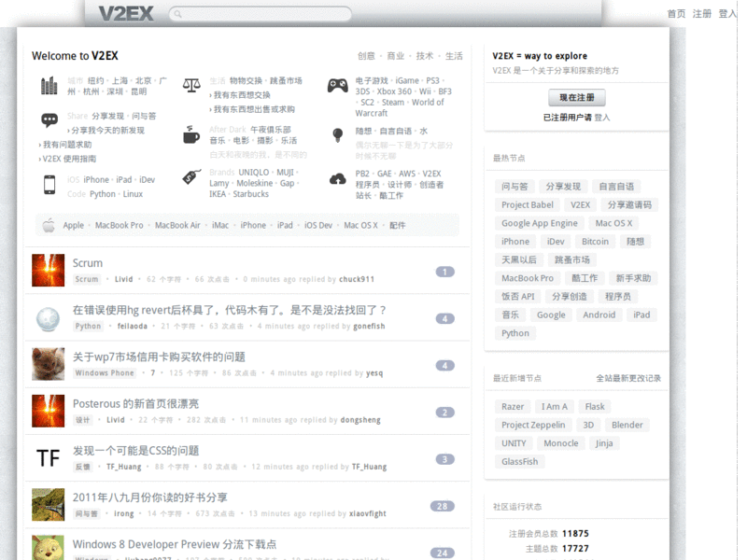Click the coffee cup icon for After Dark
The width and height of the screenshot is (747, 560).
coord(190,135)
